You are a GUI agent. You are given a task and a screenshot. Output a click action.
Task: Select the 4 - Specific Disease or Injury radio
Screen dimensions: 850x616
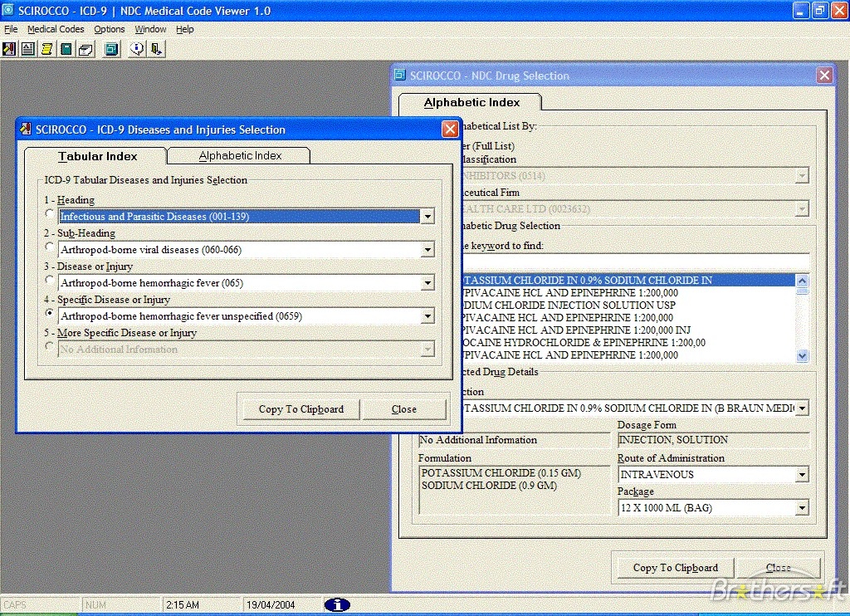pyautogui.click(x=49, y=313)
